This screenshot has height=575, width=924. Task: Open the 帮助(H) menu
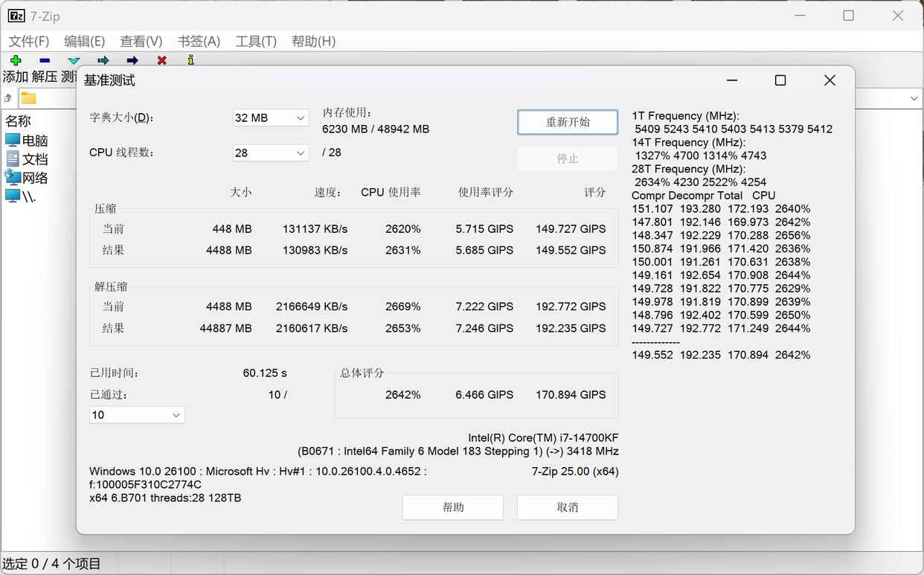[x=313, y=42]
